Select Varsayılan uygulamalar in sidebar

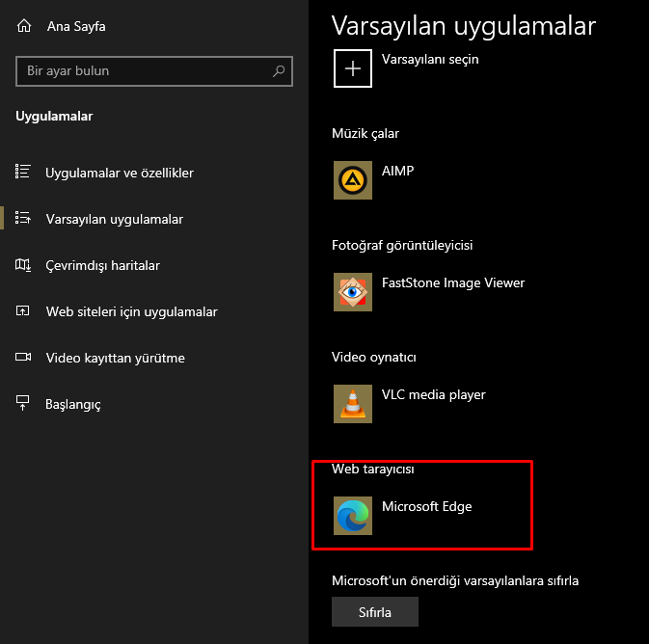tap(115, 219)
